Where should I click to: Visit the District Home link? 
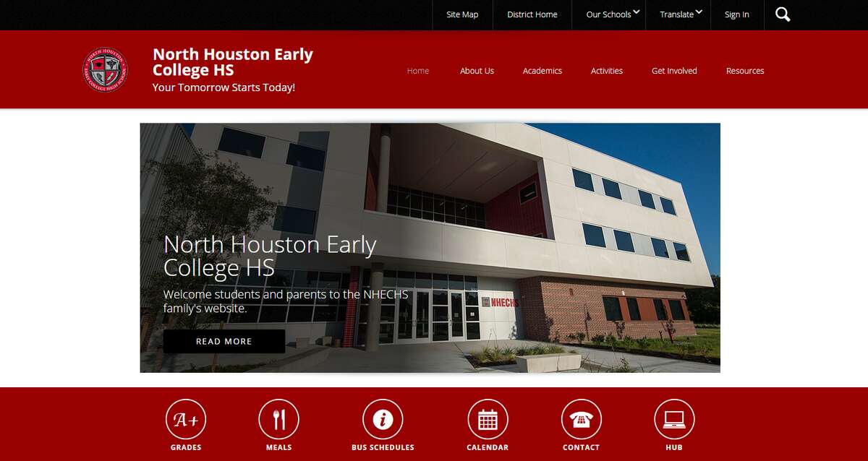pyautogui.click(x=532, y=14)
